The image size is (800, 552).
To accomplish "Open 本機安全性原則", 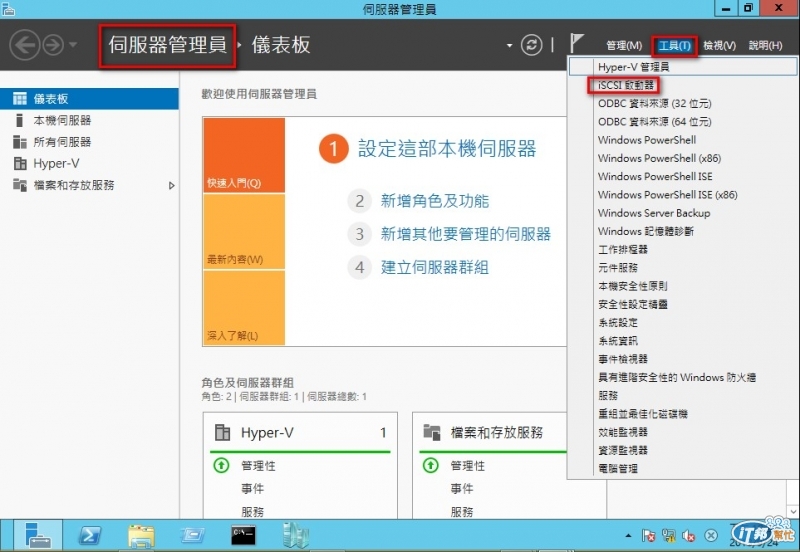I will pyautogui.click(x=683, y=286).
